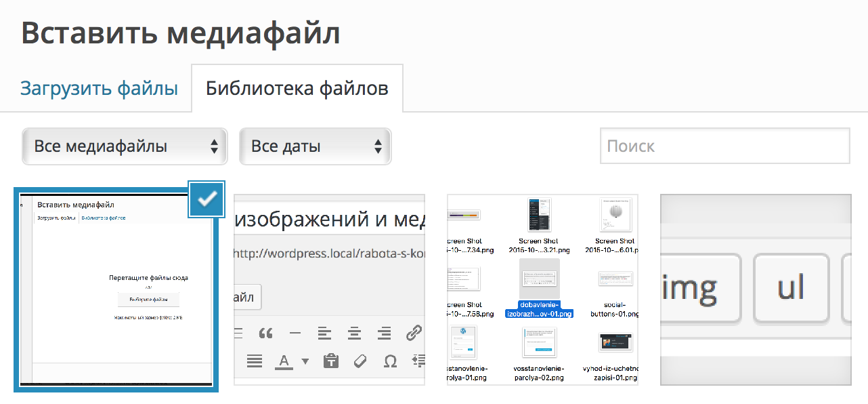This screenshot has width=868, height=404.
Task: Click the horizontal line dash icon
Action: point(295,334)
